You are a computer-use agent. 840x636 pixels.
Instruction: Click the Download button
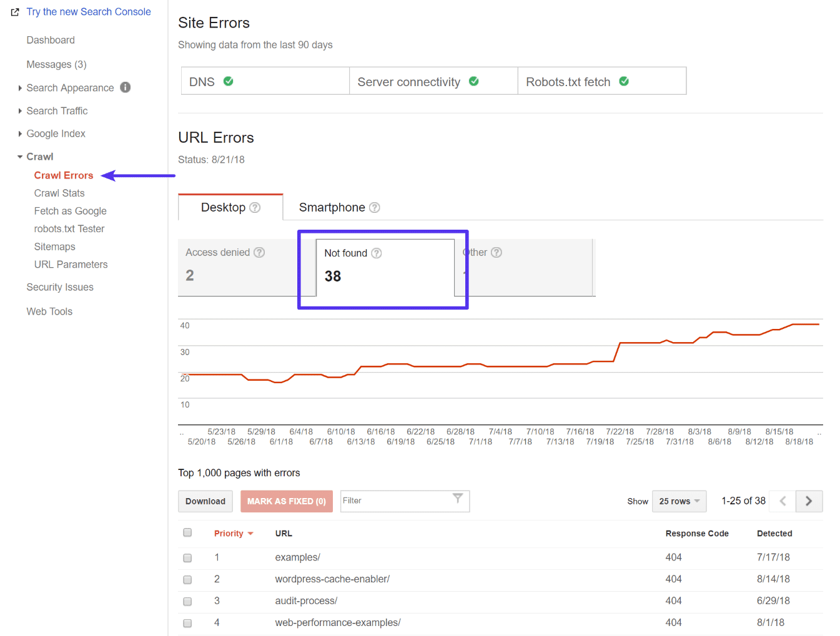[205, 501]
